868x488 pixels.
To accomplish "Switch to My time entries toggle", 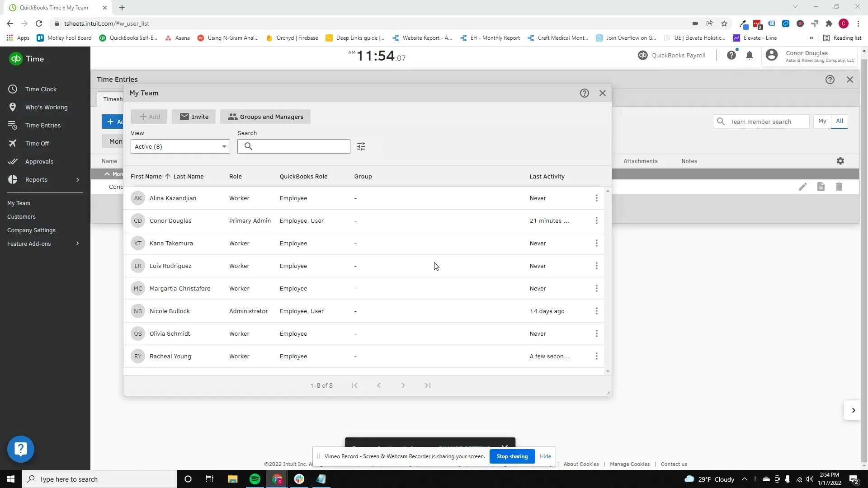I will (x=822, y=121).
